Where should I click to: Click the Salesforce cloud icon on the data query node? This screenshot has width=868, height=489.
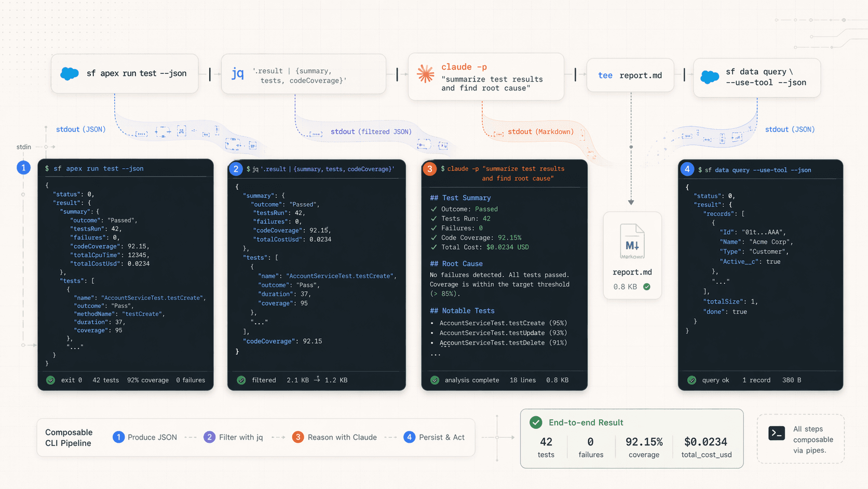point(710,77)
